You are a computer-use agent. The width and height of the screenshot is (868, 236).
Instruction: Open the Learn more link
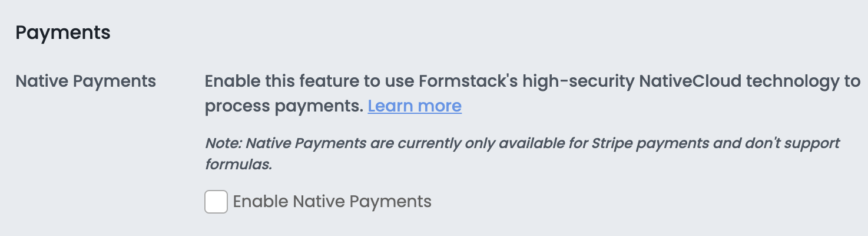415,106
